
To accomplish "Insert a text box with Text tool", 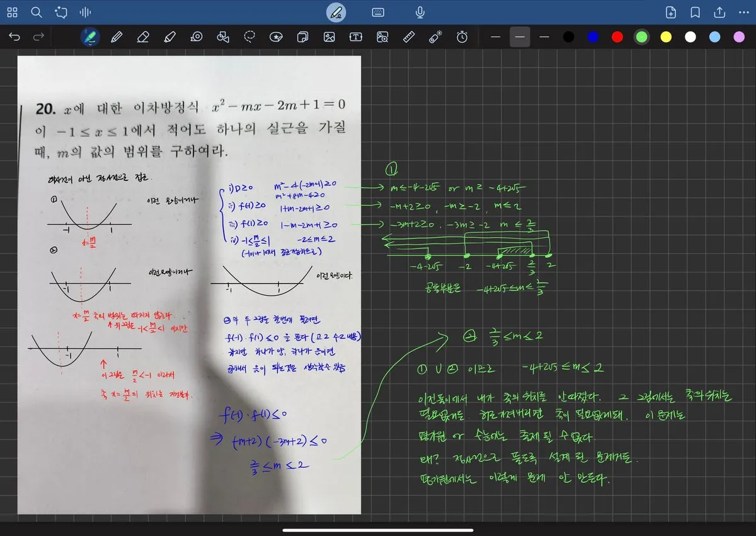I will [356, 37].
